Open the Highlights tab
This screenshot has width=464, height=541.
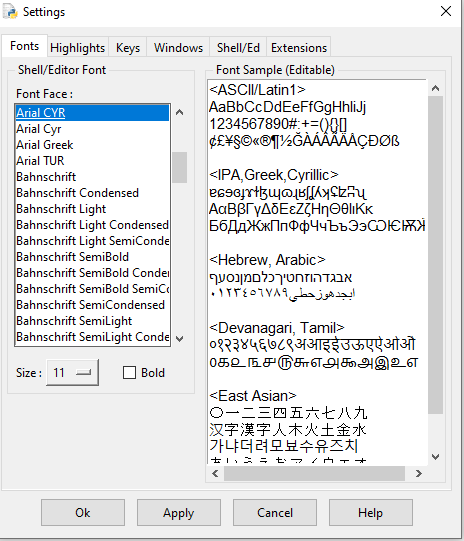tap(78, 48)
